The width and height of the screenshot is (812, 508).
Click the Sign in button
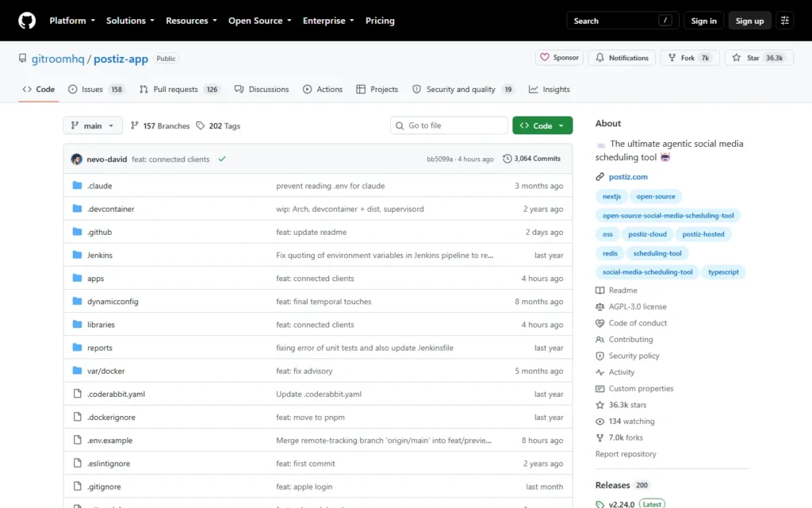704,21
